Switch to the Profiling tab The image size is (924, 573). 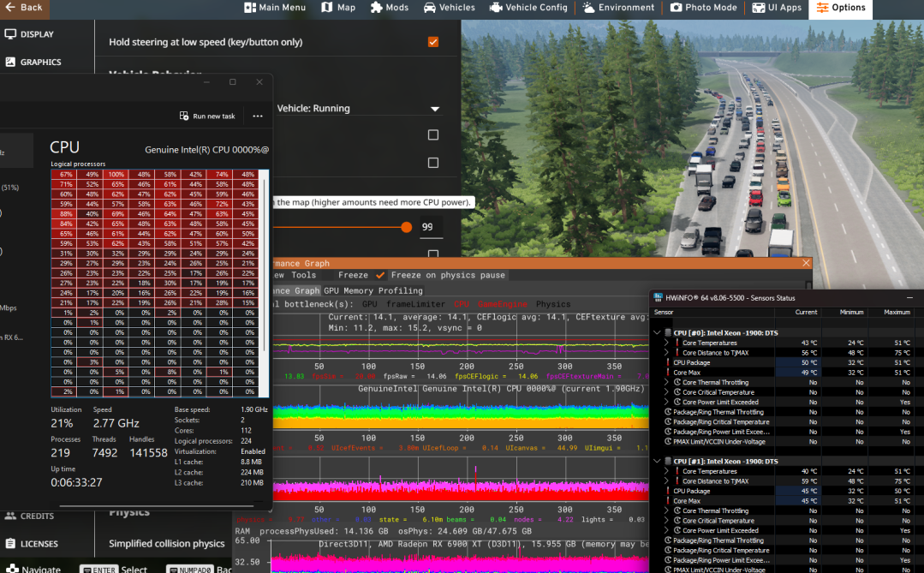click(x=401, y=290)
